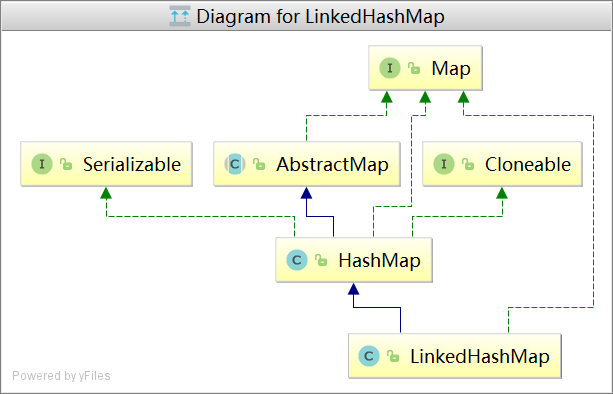Select the Cloneable interface node

click(x=502, y=164)
